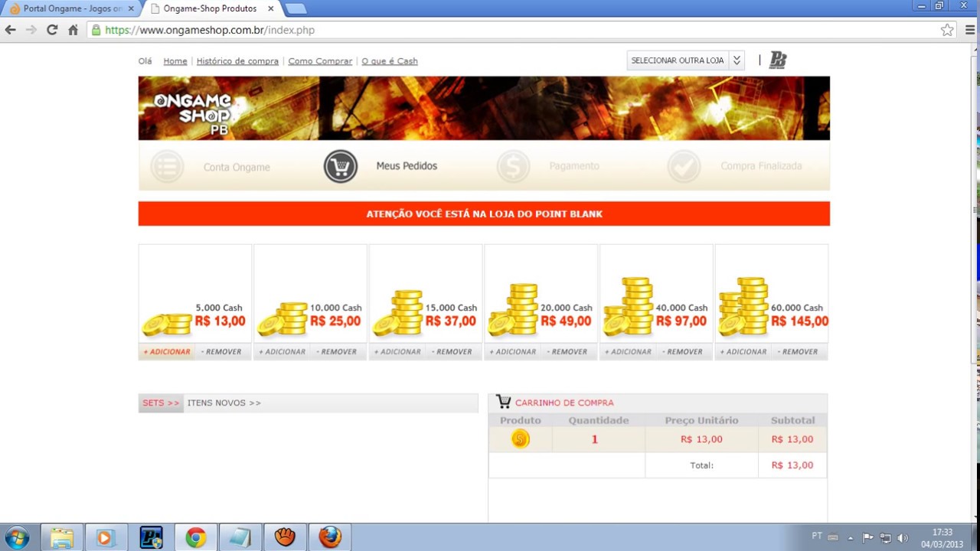Open Como Comprar link
The width and height of the screenshot is (980, 551).
[320, 61]
